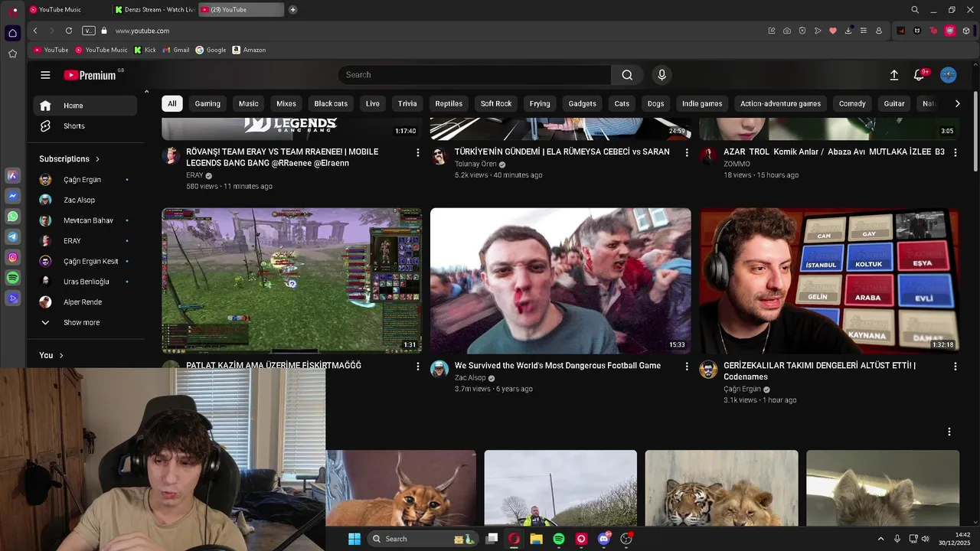Open Telegram in the Opera sidebar
Screen dimensions: 980x551
(12, 237)
